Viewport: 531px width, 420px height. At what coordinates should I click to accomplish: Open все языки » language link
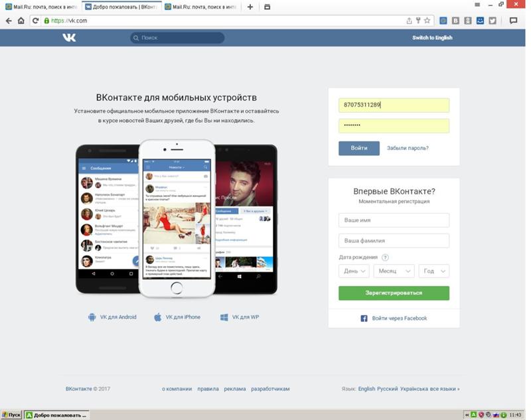[445, 389]
